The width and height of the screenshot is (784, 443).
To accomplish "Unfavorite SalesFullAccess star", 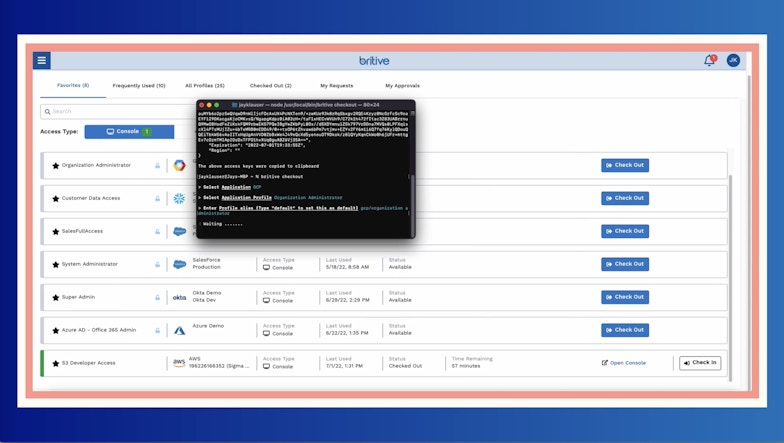I will (56, 232).
